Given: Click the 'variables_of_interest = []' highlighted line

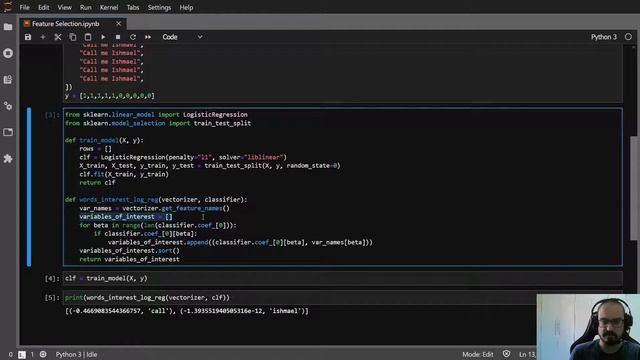Looking at the screenshot, I should 126,217.
